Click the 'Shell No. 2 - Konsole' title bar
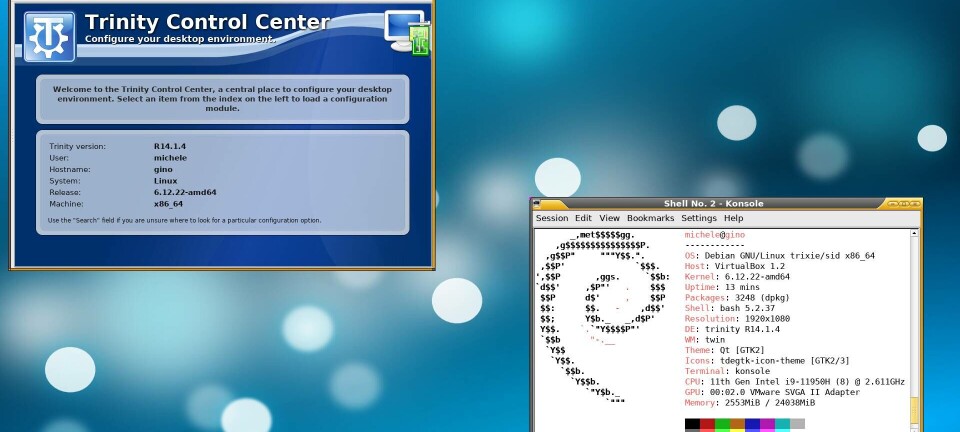This screenshot has height=432, width=960. tap(713, 203)
